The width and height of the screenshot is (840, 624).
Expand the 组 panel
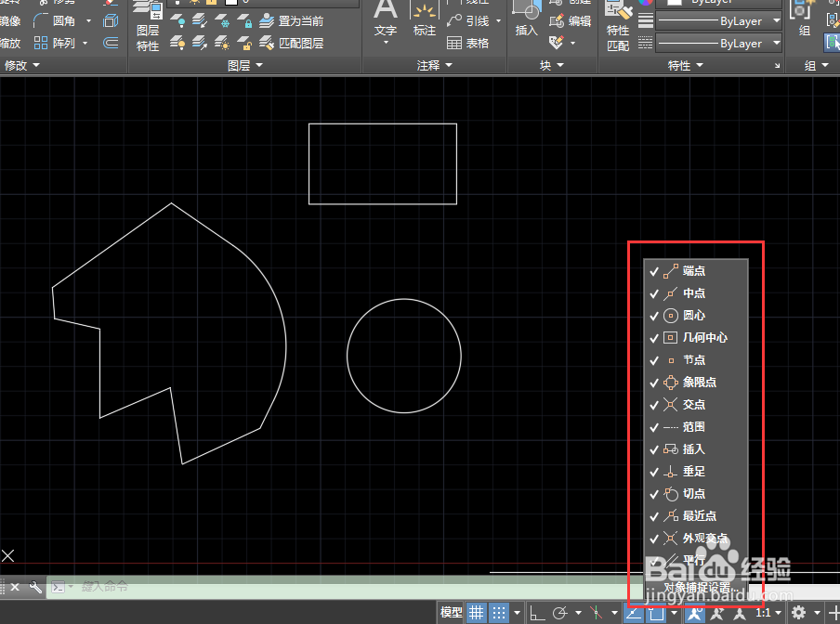(x=817, y=65)
